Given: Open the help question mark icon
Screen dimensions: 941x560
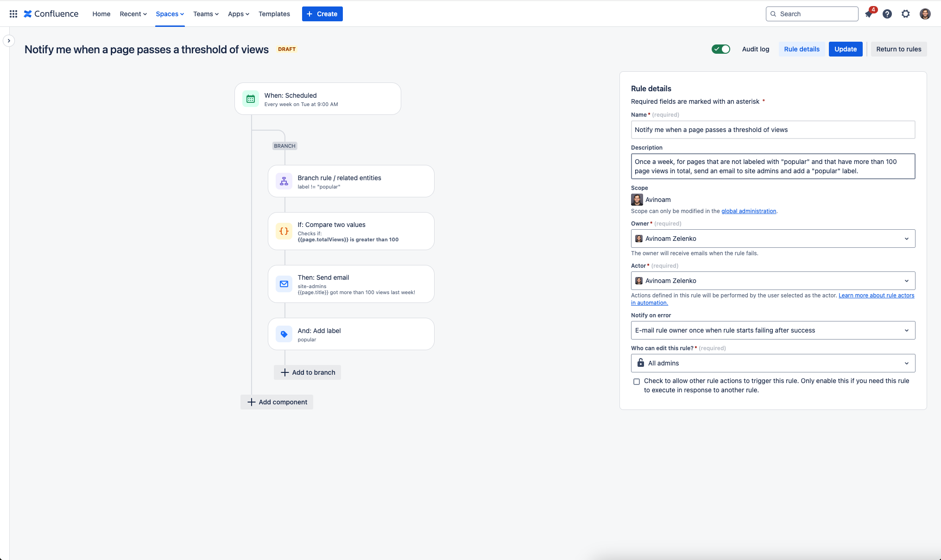Looking at the screenshot, I should pyautogui.click(x=887, y=14).
